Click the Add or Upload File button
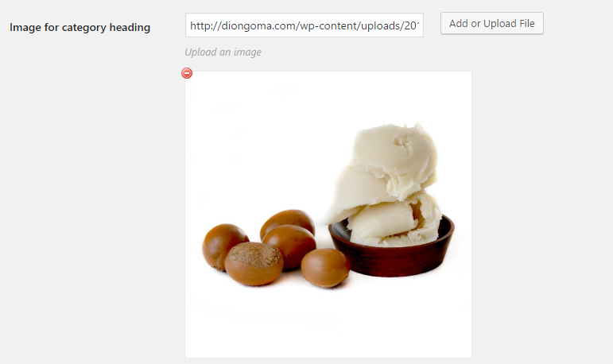This screenshot has width=613, height=364. pos(492,24)
